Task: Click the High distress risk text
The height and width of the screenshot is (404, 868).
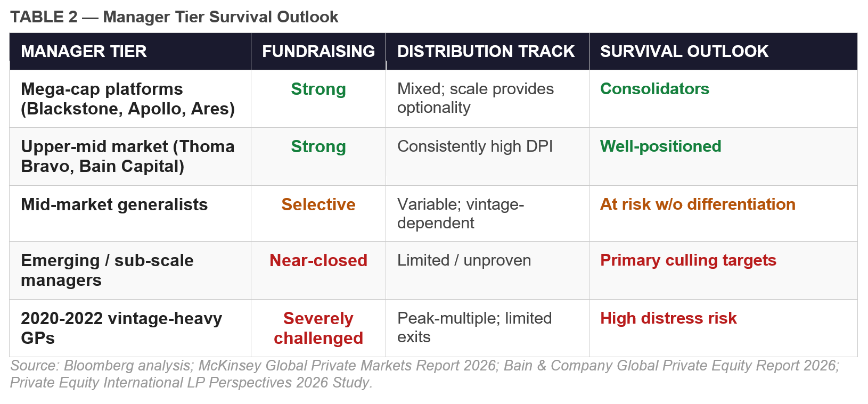Action: pos(668,318)
